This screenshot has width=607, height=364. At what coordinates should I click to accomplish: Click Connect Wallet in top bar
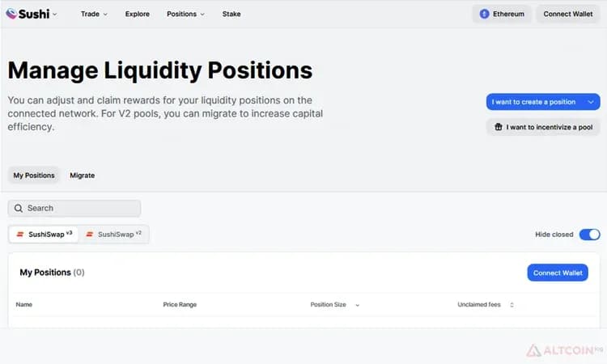(x=567, y=14)
